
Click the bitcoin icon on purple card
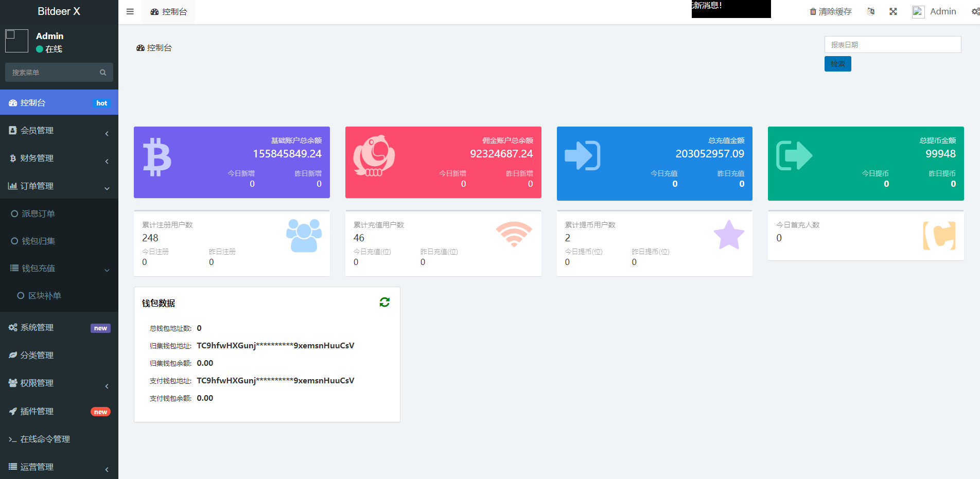click(157, 157)
